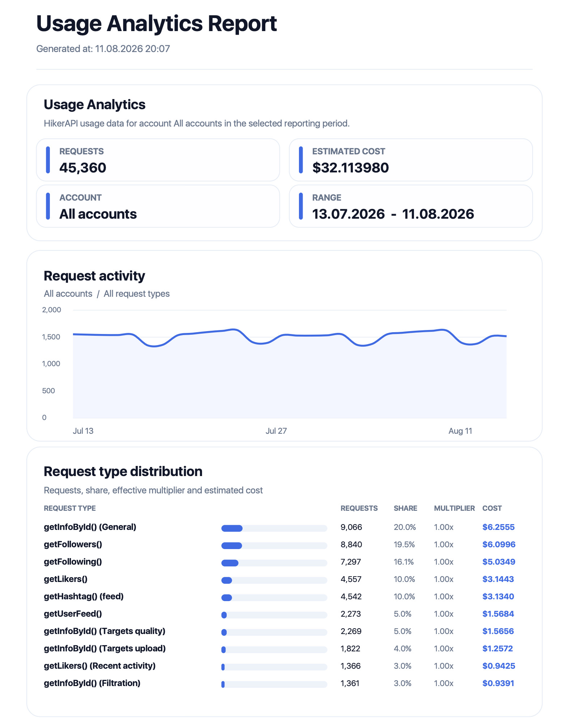
Task: Select the "Generated at: 11.08.2026 20:07" timestamp
Action: point(103,49)
